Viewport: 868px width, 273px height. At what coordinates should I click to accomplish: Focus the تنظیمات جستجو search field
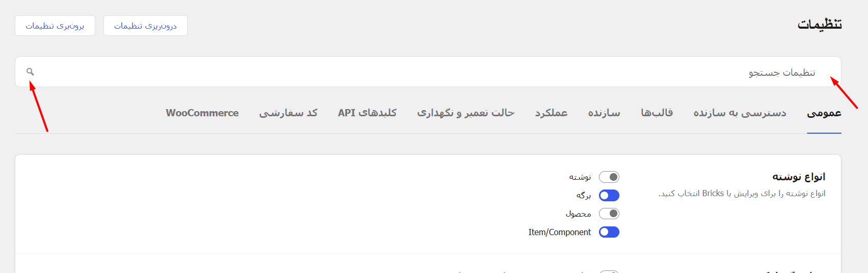coord(428,72)
